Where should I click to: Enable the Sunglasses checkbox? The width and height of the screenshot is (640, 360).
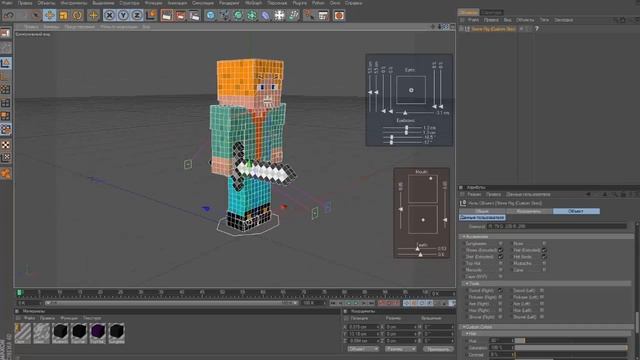pyautogui.click(x=500, y=244)
